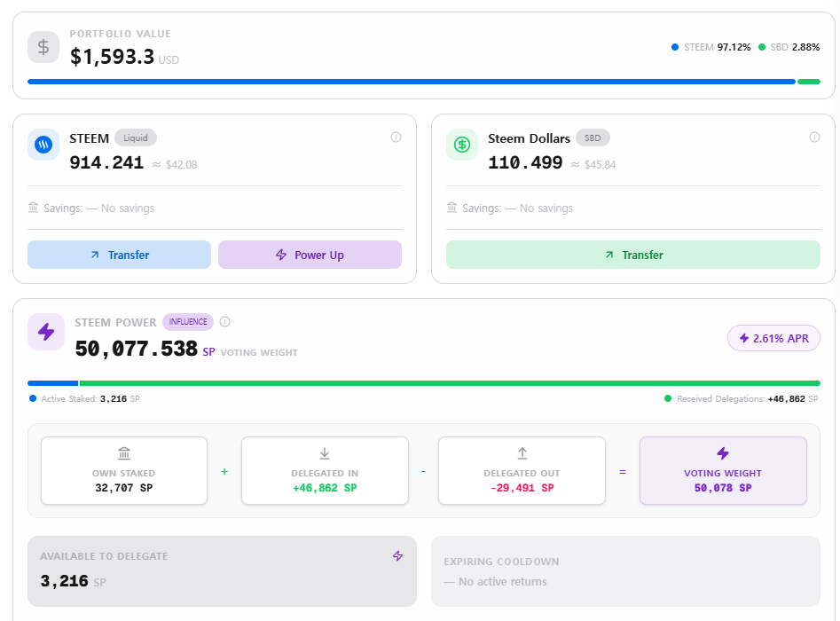Click the 914.241 STEEM balance
The width and height of the screenshot is (840, 621).
106,162
